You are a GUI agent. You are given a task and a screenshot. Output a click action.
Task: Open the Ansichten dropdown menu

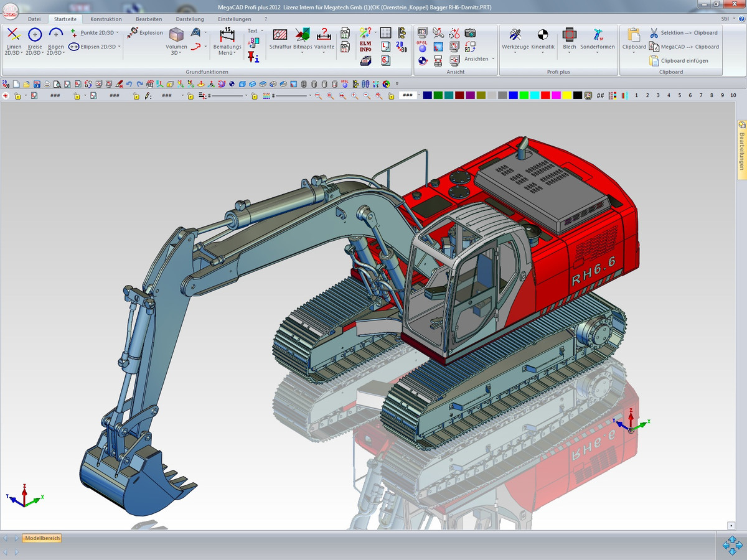tap(479, 59)
